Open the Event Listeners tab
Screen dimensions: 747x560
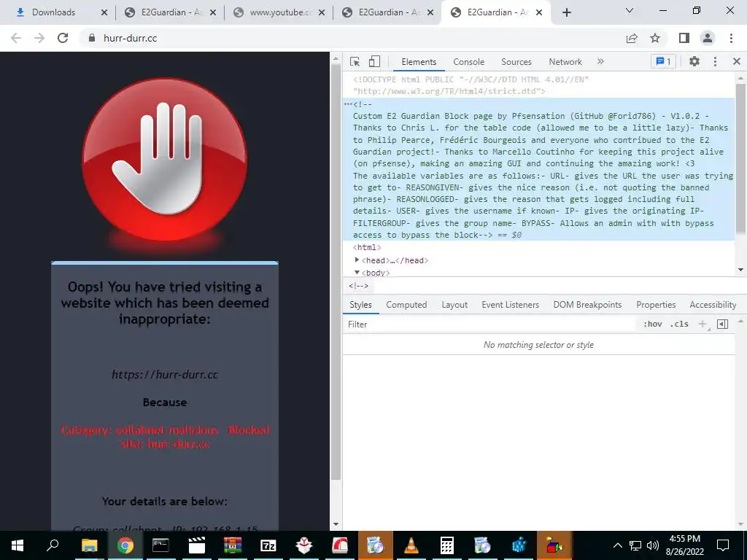click(510, 305)
